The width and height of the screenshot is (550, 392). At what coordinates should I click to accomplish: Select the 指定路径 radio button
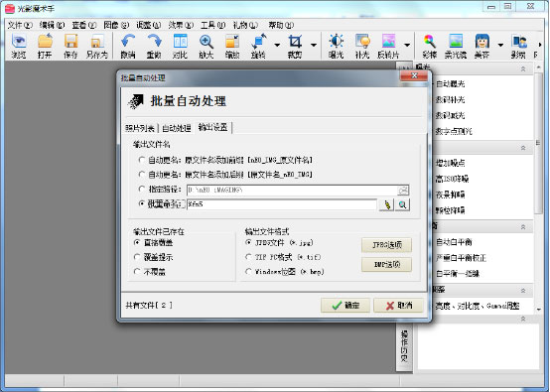142,190
